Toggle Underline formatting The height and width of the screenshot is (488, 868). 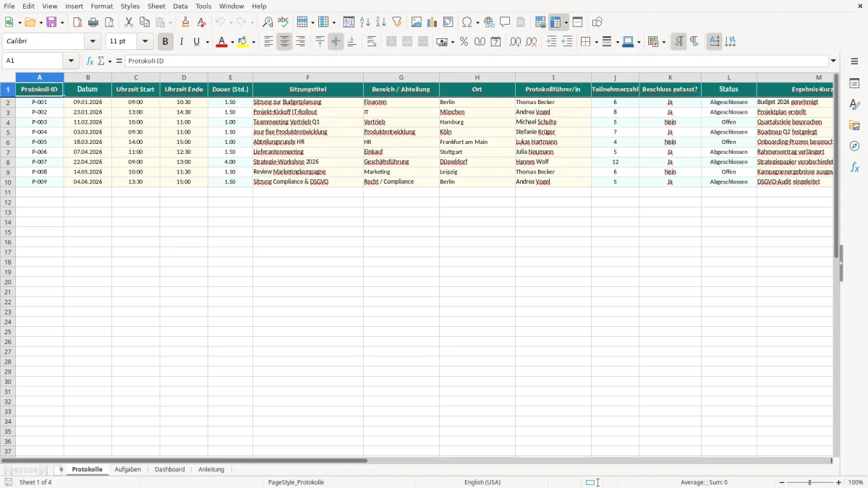196,42
